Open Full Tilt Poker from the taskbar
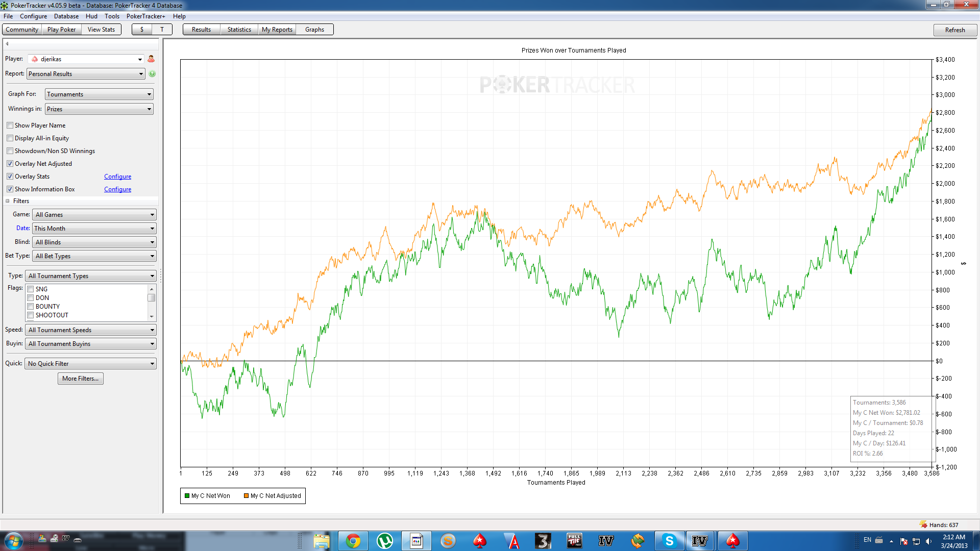The image size is (980, 551). tap(574, 541)
